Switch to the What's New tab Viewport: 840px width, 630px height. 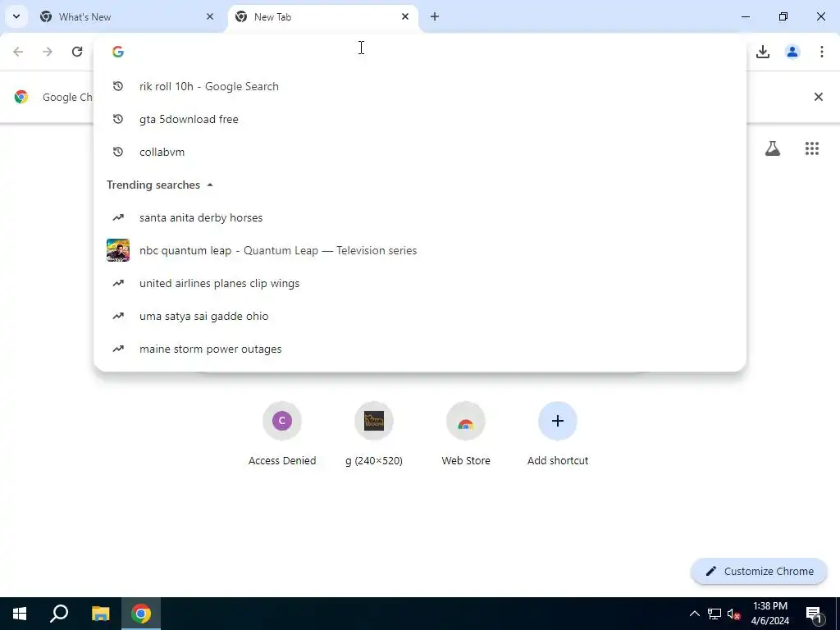coord(129,16)
